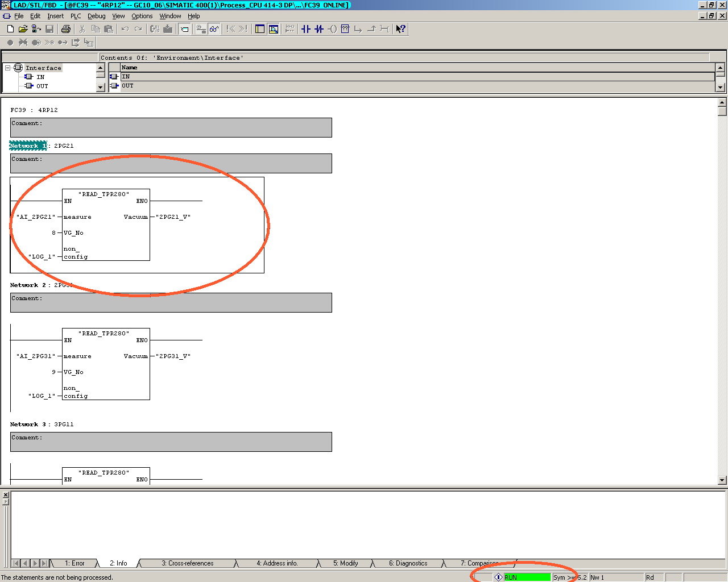Click the Download to PLC icon
Screen dimensions: 728x582
168,29
